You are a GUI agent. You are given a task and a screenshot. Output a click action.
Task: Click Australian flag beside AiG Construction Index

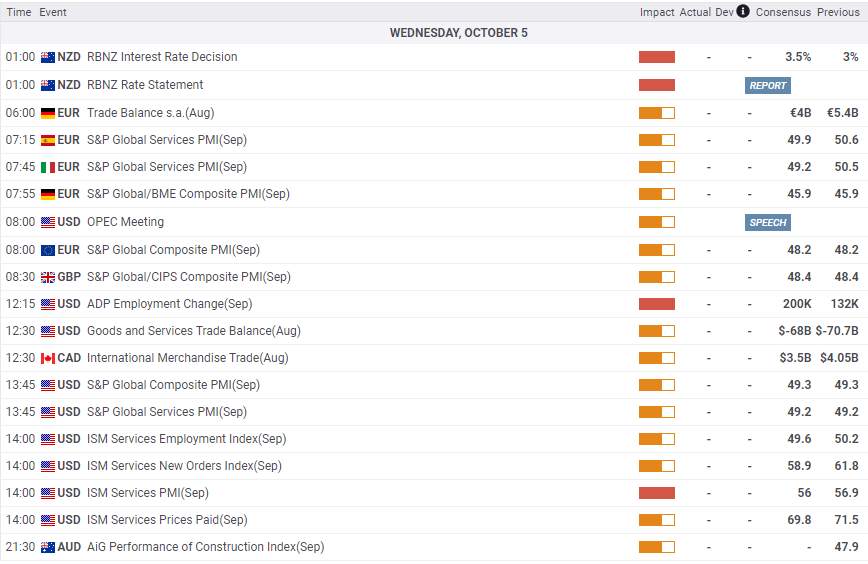[48, 547]
